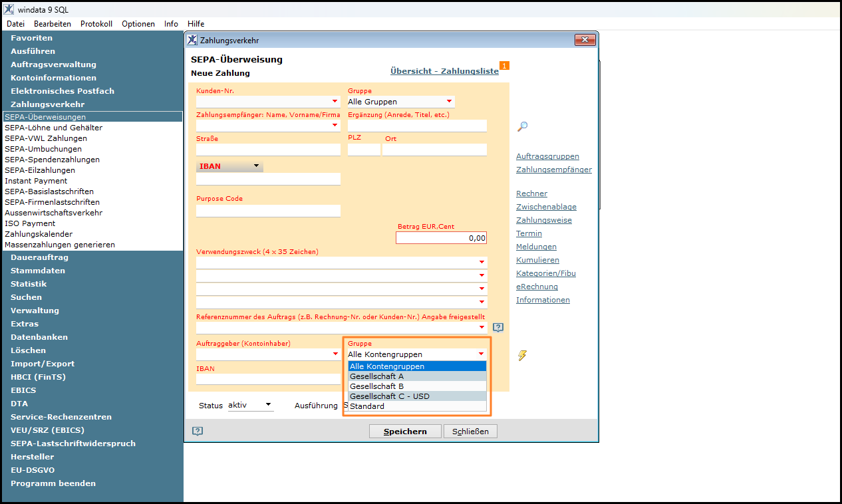Viewport: 842px width, 504px height.
Task: Open the Datei menu
Action: tap(15, 24)
